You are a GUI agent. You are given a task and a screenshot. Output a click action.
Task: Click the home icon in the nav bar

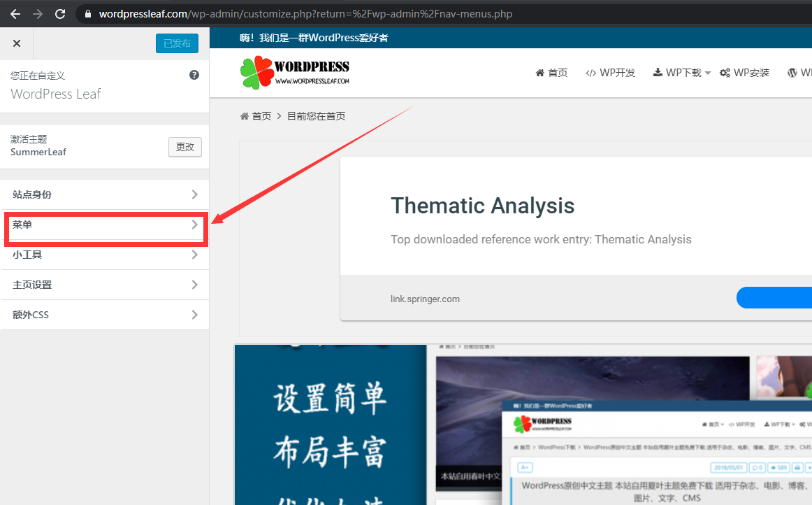click(539, 73)
